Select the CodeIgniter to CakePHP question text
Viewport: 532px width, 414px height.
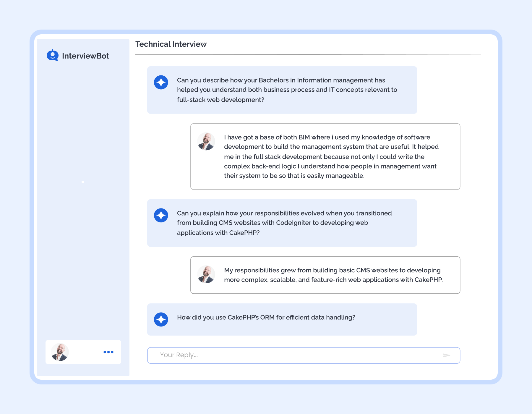point(284,223)
